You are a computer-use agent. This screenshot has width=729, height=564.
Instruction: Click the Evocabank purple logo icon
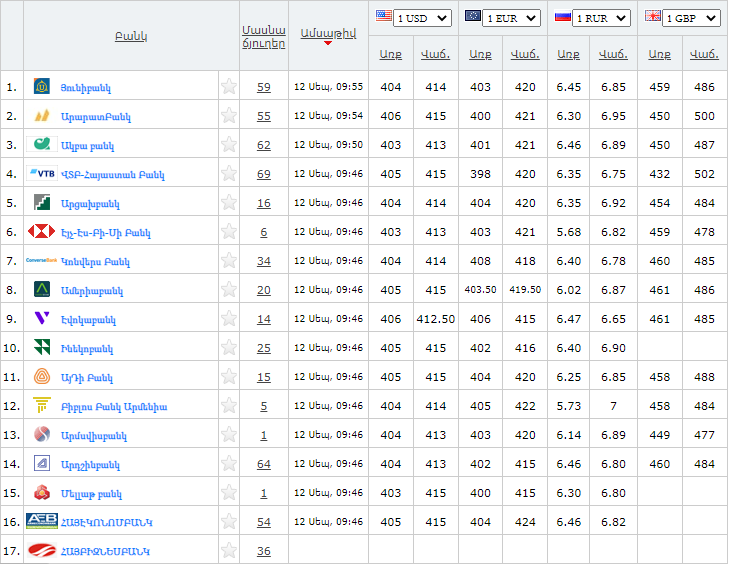coord(42,319)
